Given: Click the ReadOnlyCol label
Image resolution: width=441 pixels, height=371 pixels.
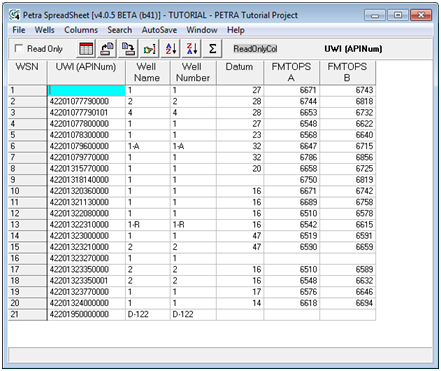Looking at the screenshot, I should (255, 49).
